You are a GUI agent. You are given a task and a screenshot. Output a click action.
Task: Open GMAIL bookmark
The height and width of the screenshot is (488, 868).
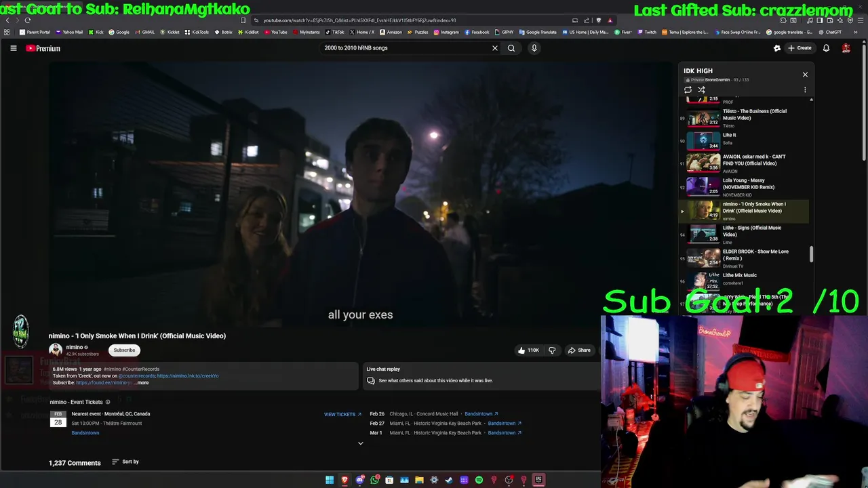[144, 32]
